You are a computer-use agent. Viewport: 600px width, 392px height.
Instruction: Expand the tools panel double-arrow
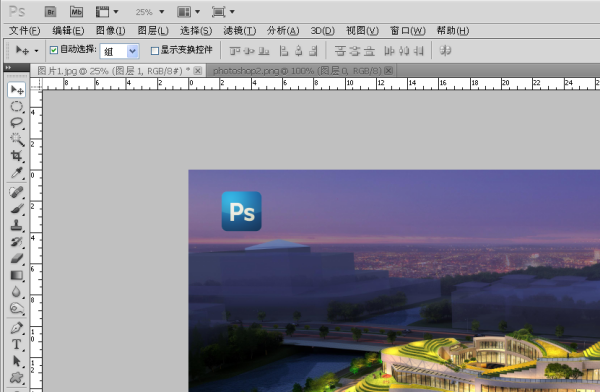click(8, 67)
